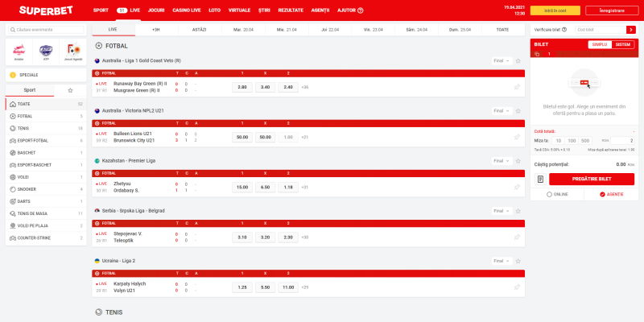Viewport: 644px width, 322px height.
Task: Select the Agentie radio option
Action: pos(611,194)
